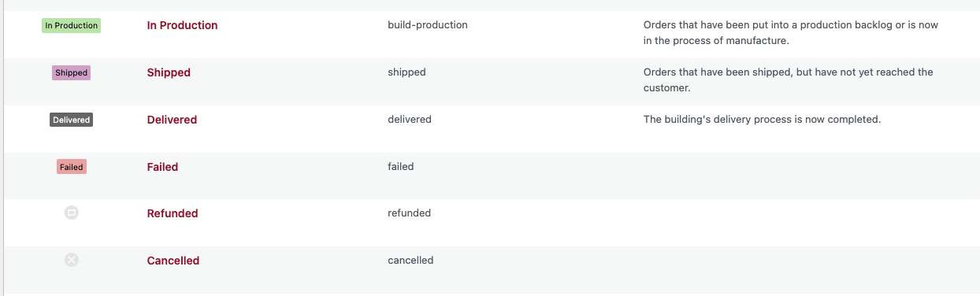Viewport: 980px width, 296px height.
Task: Open the Refunded status link
Action: coord(173,213)
